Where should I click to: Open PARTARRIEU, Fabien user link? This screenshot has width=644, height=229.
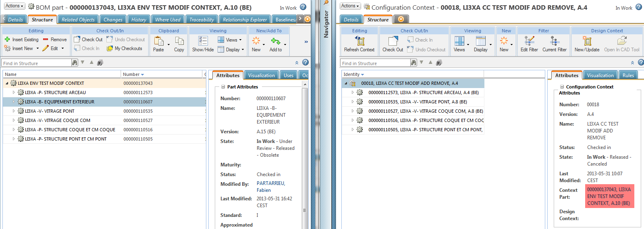pyautogui.click(x=271, y=187)
